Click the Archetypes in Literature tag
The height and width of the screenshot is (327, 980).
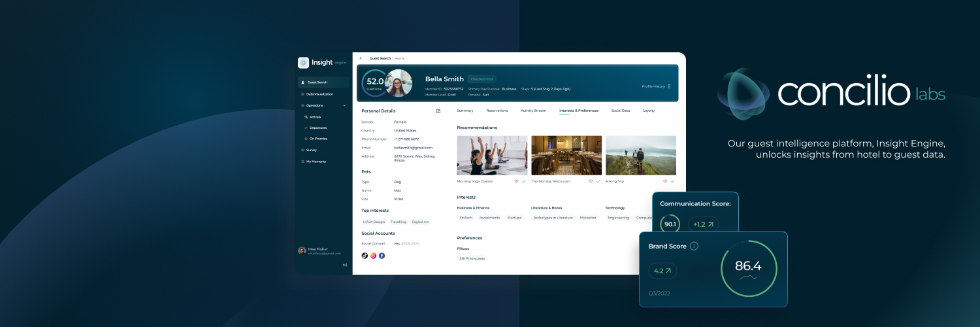pyautogui.click(x=553, y=218)
